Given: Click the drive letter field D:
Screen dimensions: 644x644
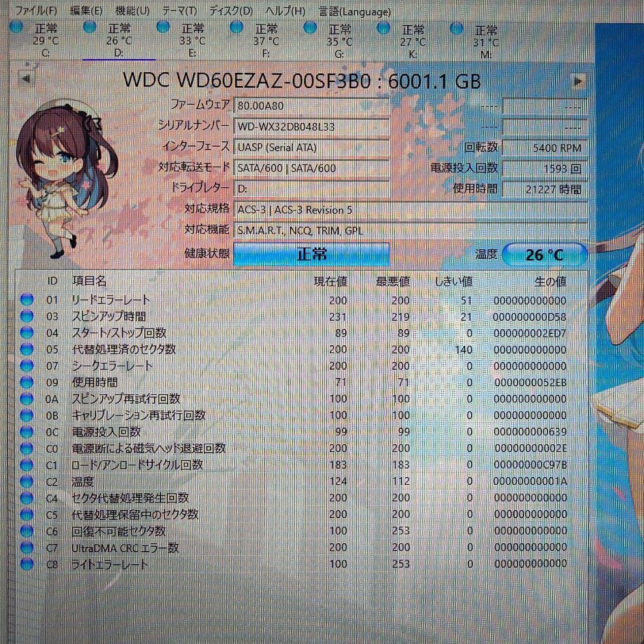Looking at the screenshot, I should 311,188.
